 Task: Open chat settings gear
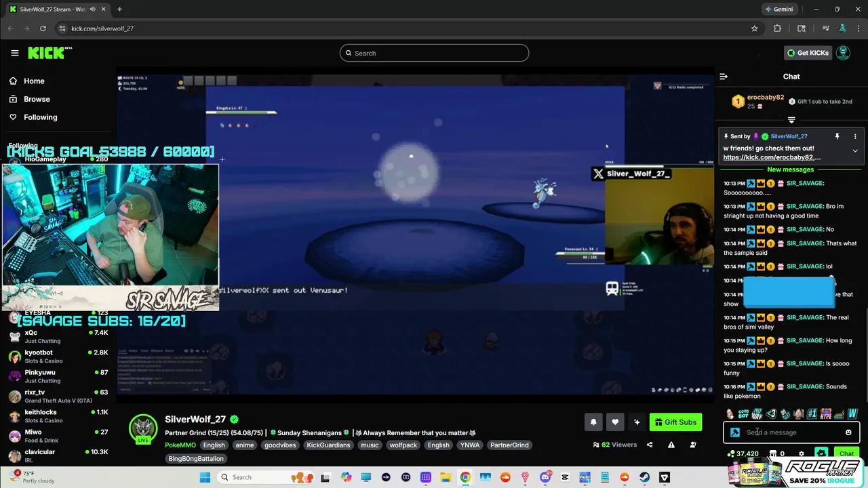(802, 453)
